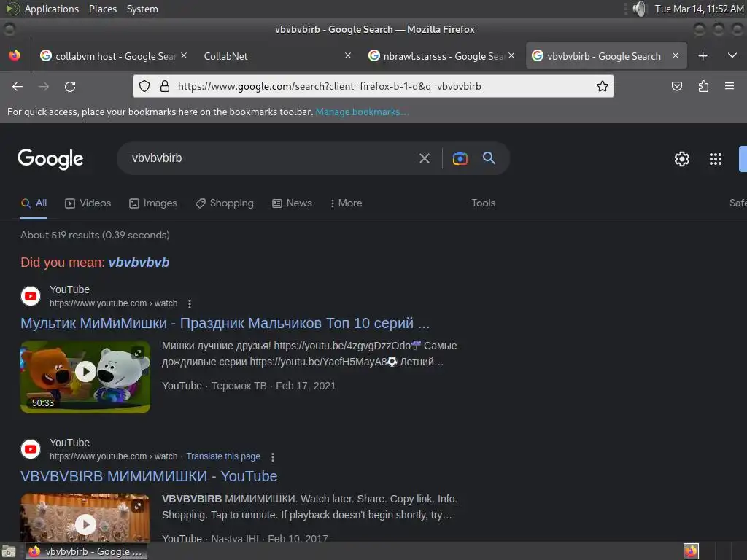Click the volume speaker tray icon

pyautogui.click(x=639, y=9)
